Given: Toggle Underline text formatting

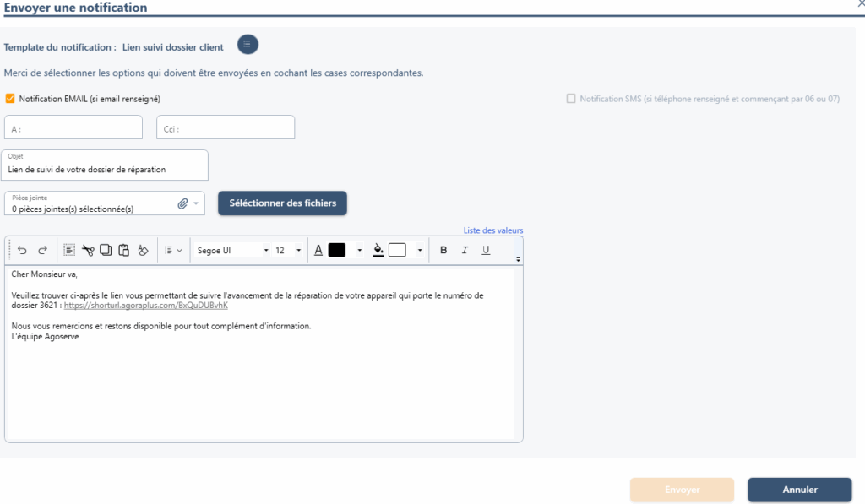Looking at the screenshot, I should pyautogui.click(x=486, y=250).
